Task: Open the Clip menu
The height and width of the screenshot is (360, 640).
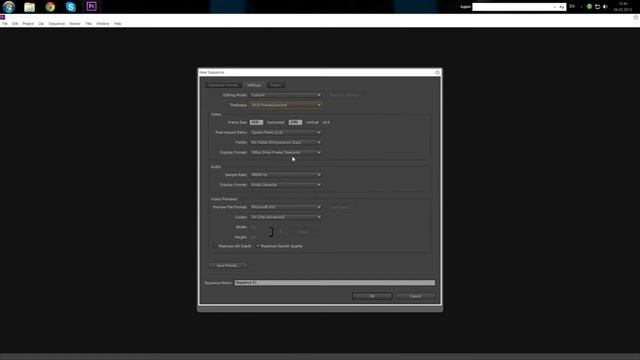Action: click(41, 24)
